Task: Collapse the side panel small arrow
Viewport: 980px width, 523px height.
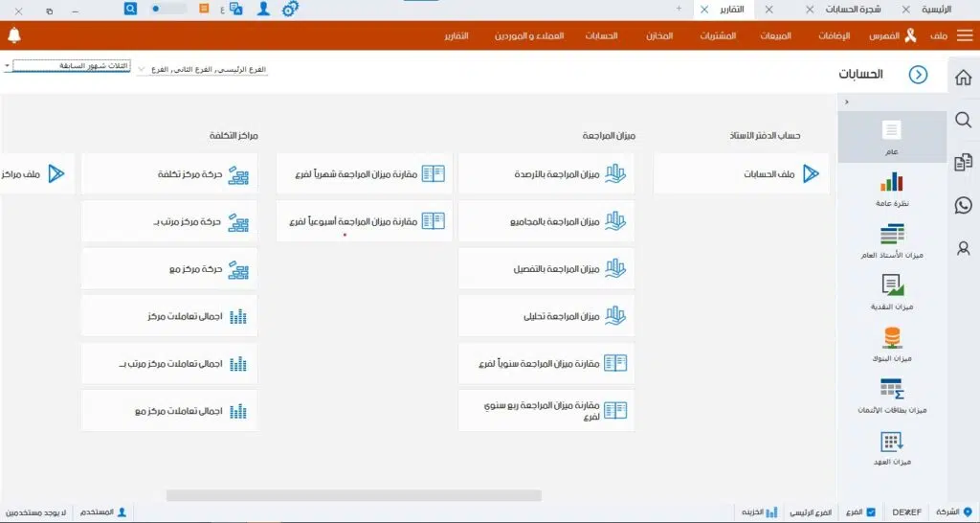Action: click(847, 102)
